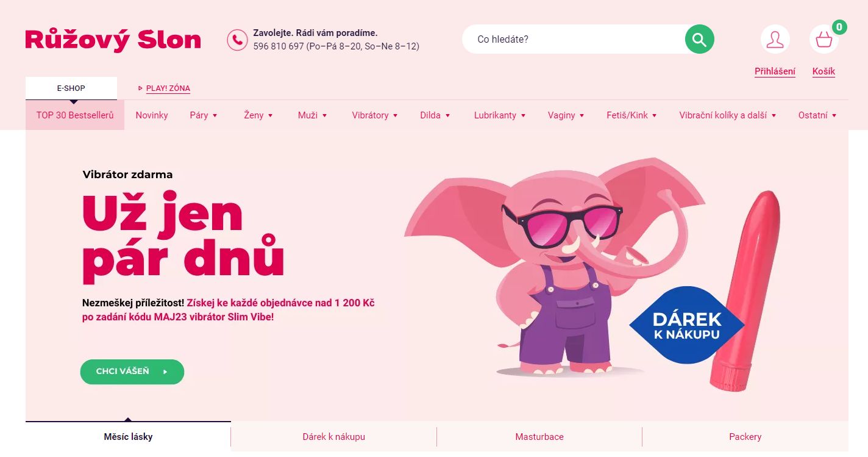Expand the Vibrátory menu dropdown

[374, 115]
